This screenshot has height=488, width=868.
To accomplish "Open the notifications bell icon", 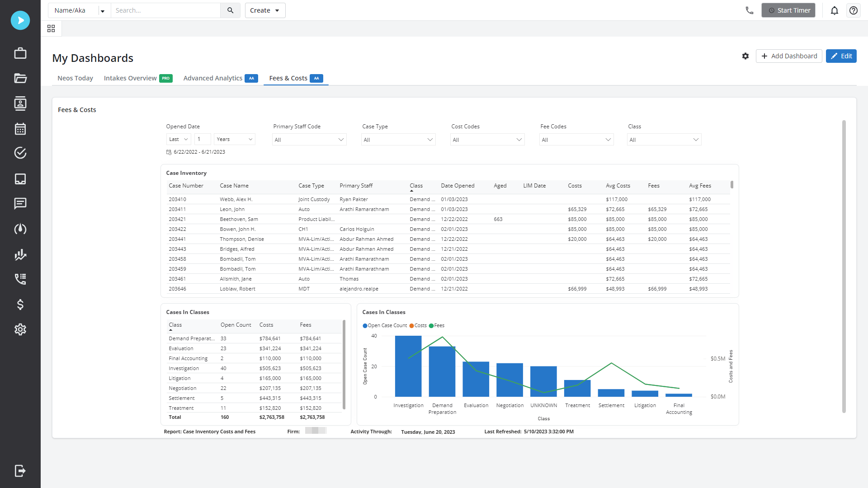I will [x=835, y=10].
